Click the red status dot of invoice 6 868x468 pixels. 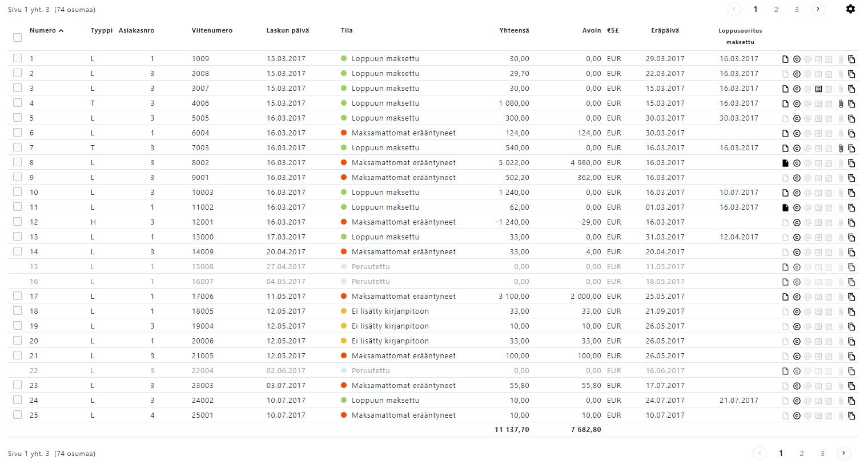tap(344, 133)
